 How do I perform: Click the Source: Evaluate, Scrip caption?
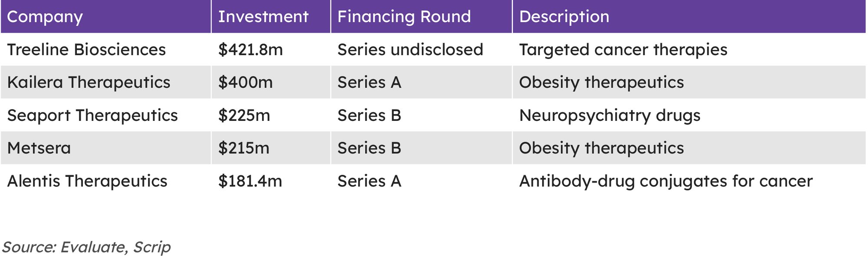[86, 247]
